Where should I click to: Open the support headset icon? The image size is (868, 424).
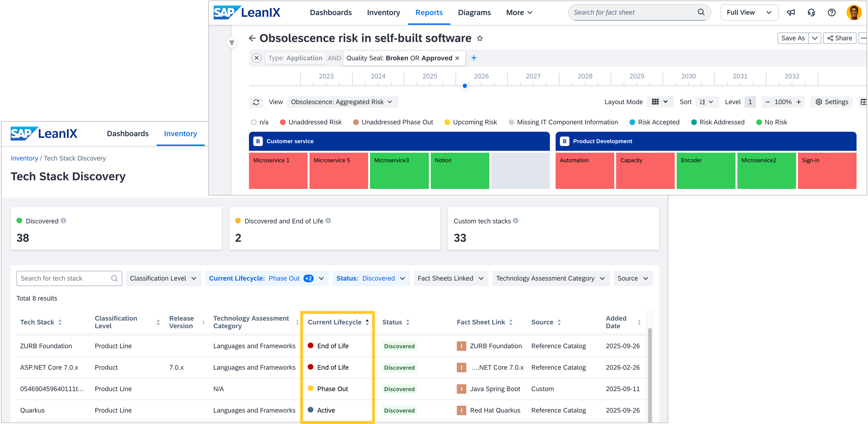(x=811, y=12)
